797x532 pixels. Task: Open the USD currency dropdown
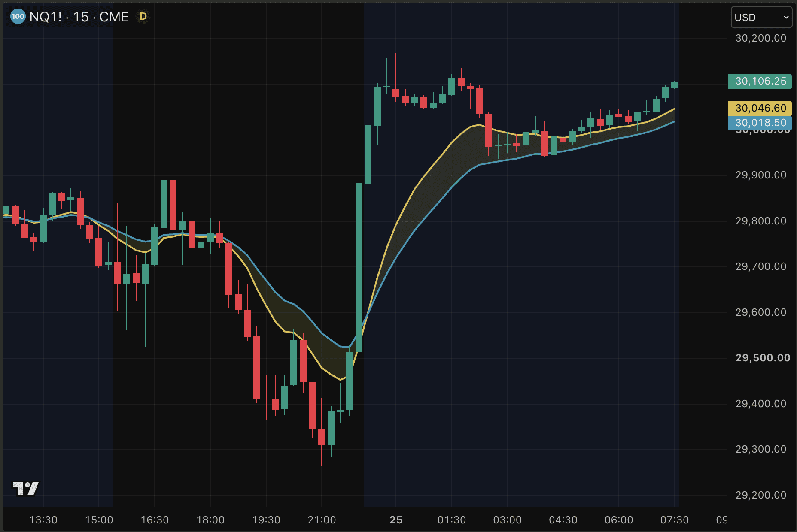[761, 18]
